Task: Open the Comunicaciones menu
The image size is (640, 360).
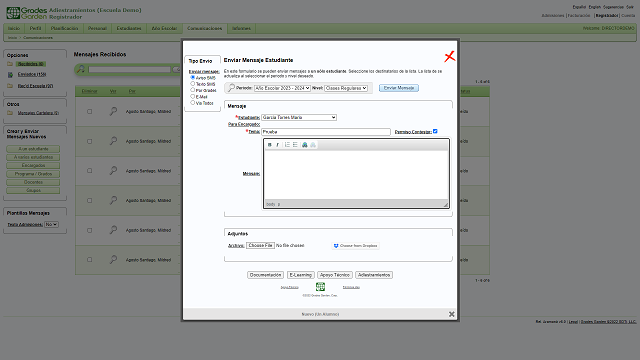Action: tap(204, 28)
